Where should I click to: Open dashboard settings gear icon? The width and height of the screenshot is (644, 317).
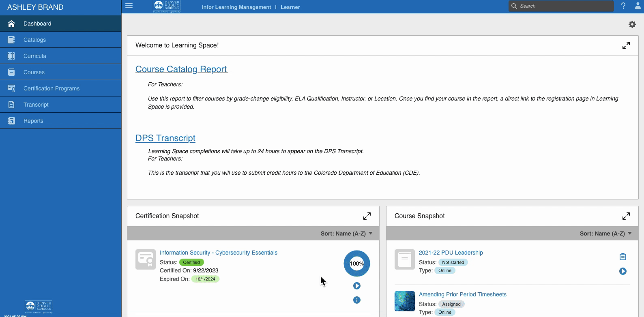point(632,24)
